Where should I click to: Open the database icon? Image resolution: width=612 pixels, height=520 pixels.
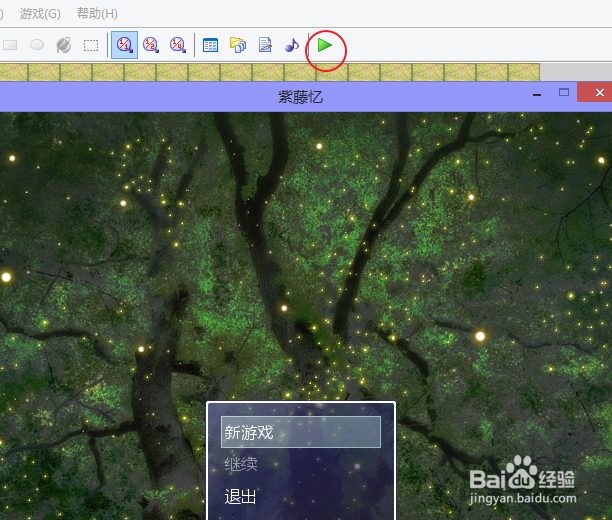(210, 45)
